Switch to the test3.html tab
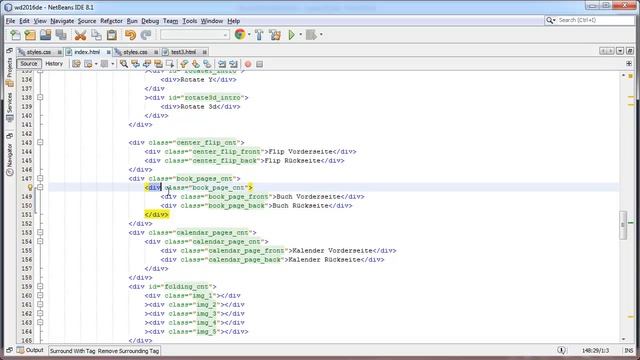 pyautogui.click(x=183, y=52)
